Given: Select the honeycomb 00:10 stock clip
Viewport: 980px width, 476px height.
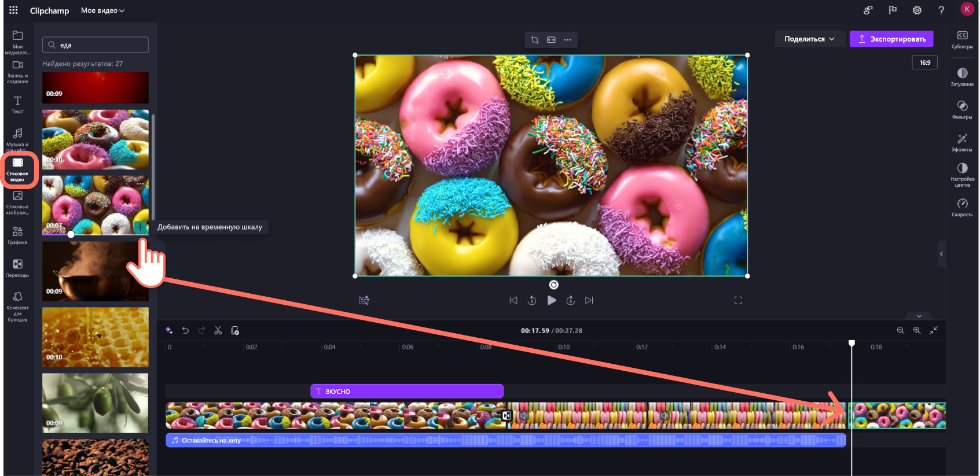Looking at the screenshot, I should tap(96, 337).
